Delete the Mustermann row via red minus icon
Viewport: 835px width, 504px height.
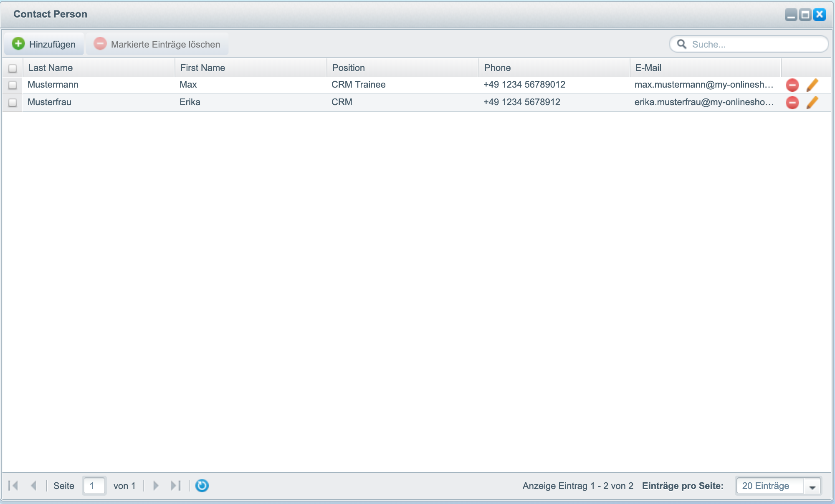[792, 85]
